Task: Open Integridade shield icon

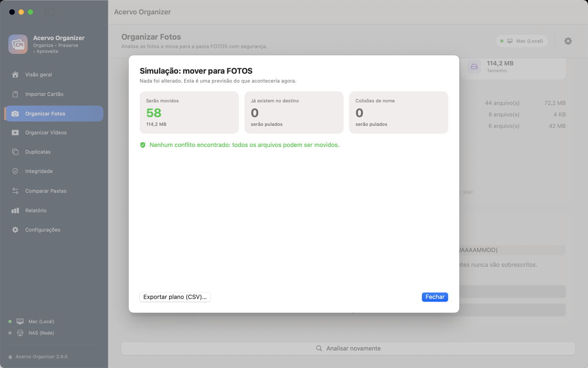Action: pos(15,171)
